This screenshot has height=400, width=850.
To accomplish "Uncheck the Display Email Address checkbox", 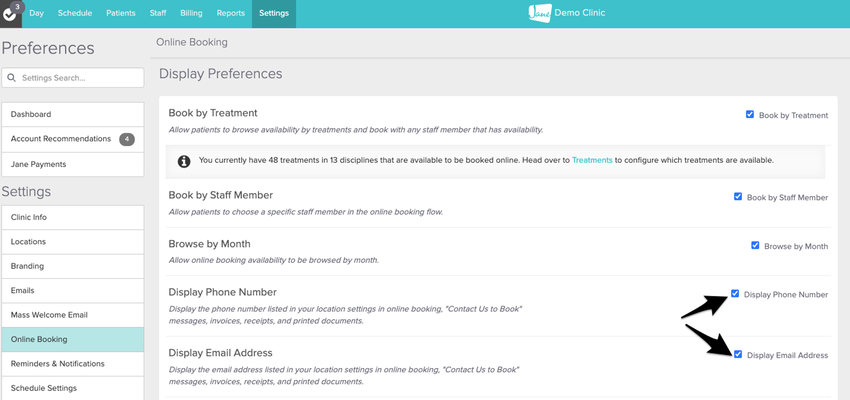I will [738, 354].
